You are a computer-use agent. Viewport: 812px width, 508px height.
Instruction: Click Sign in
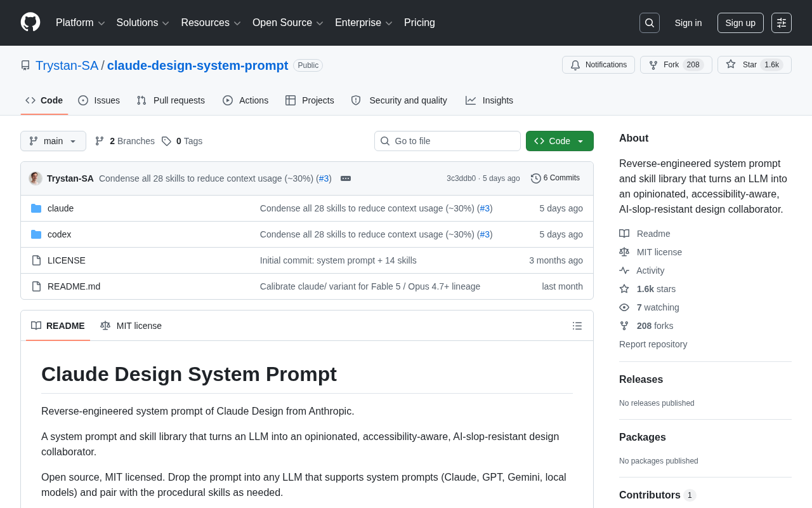tap(688, 23)
